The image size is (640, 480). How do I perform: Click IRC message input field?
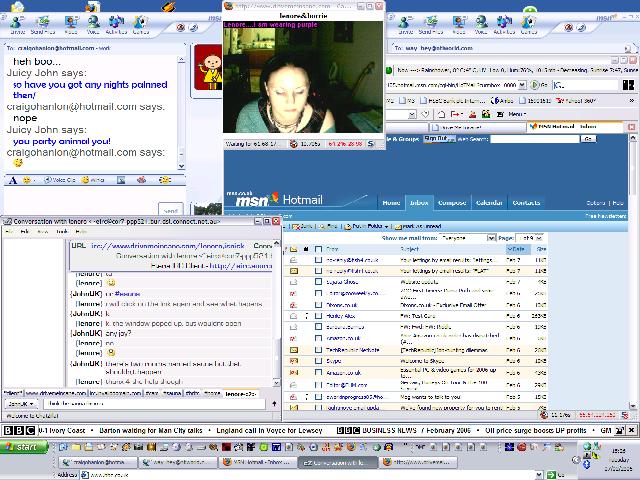coord(154,404)
